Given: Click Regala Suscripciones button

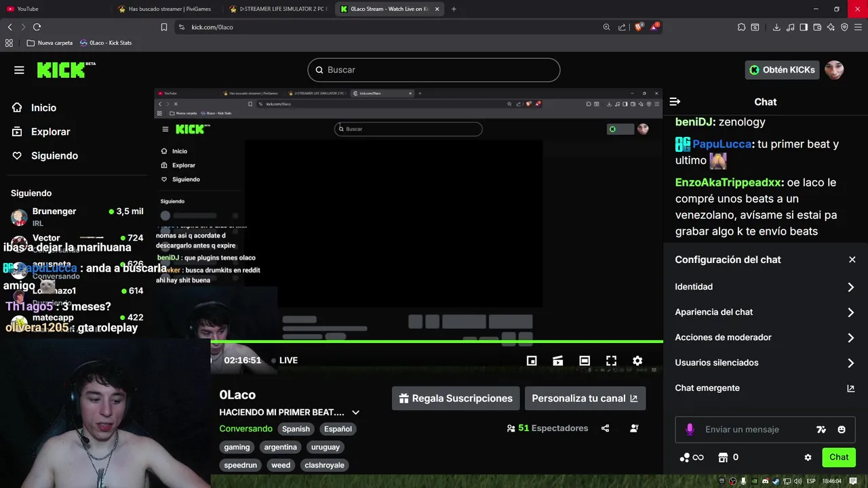Looking at the screenshot, I should coord(456,399).
